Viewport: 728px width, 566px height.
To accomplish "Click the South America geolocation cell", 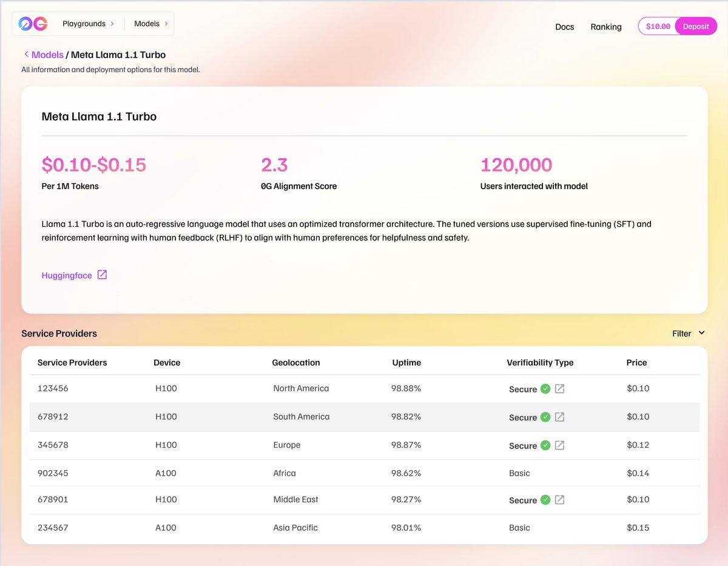I will pyautogui.click(x=302, y=417).
